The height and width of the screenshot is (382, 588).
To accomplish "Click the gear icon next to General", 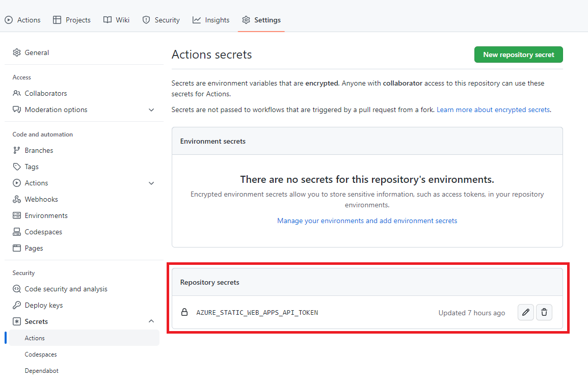I will pyautogui.click(x=17, y=52).
